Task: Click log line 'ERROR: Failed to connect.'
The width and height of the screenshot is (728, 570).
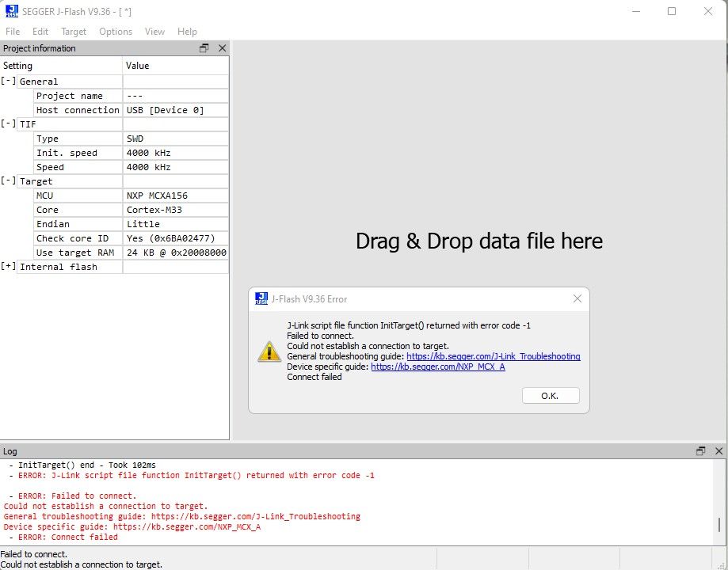Action: [x=73, y=496]
